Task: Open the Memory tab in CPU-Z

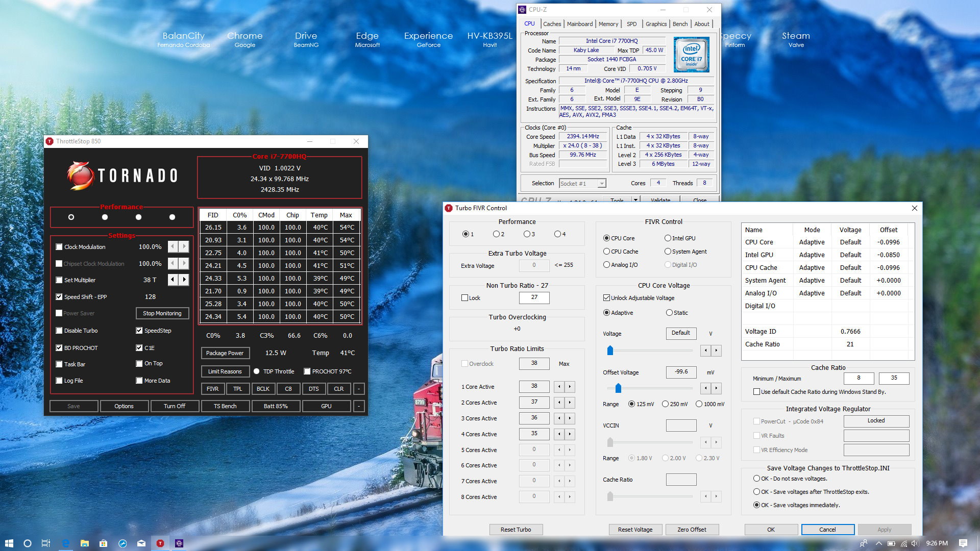Action: [x=608, y=24]
